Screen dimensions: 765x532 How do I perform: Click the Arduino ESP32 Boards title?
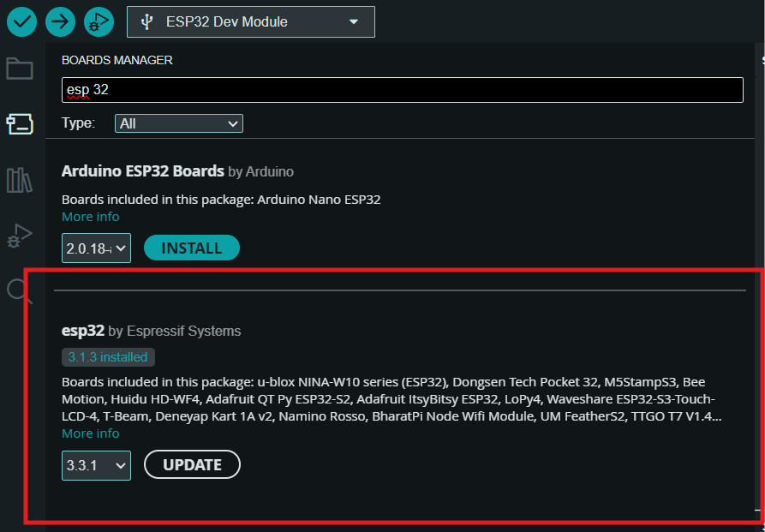tap(142, 171)
